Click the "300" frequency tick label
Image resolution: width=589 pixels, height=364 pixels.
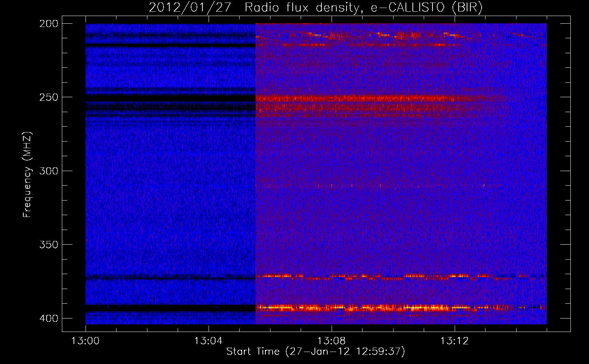tap(49, 171)
